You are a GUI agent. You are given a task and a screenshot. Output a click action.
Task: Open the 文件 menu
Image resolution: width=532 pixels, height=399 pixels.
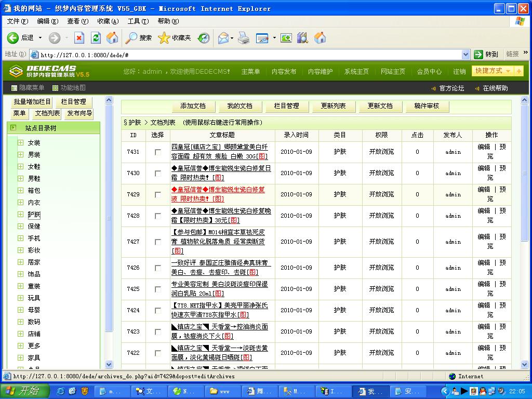(18, 21)
